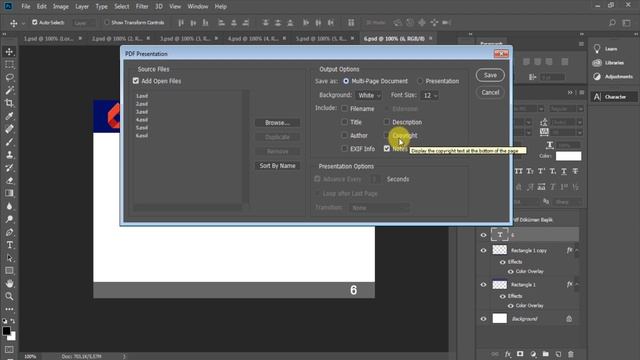The height and width of the screenshot is (360, 640).
Task: Choose Presentation radio button
Action: click(420, 81)
